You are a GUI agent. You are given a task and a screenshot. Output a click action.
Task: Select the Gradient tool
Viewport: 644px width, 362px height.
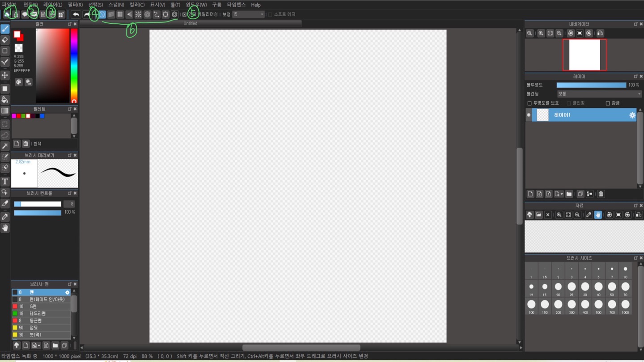[5, 111]
